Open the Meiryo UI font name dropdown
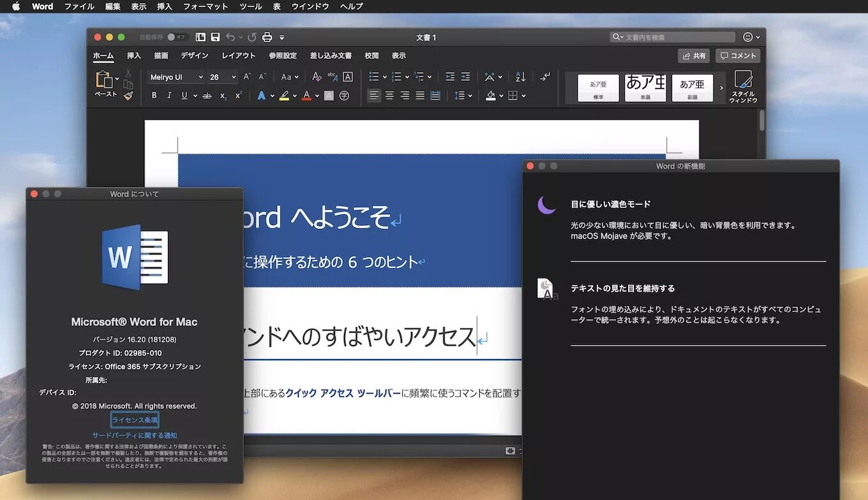Viewport: 868px width, 500px height. pyautogui.click(x=200, y=77)
